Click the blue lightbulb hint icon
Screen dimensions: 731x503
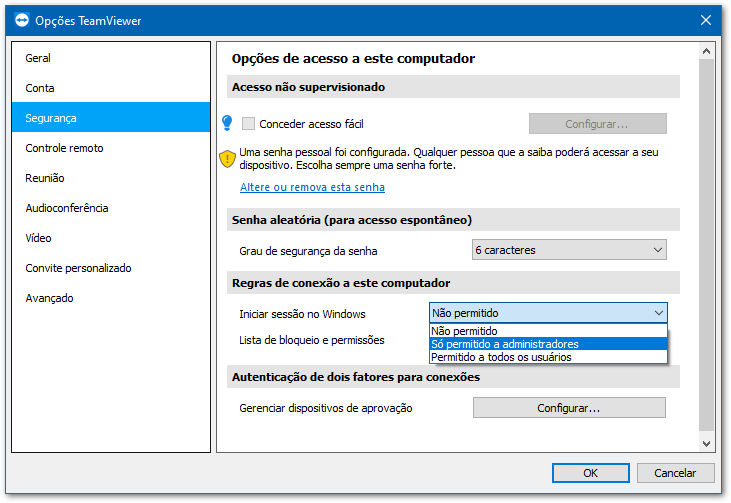[x=227, y=123]
